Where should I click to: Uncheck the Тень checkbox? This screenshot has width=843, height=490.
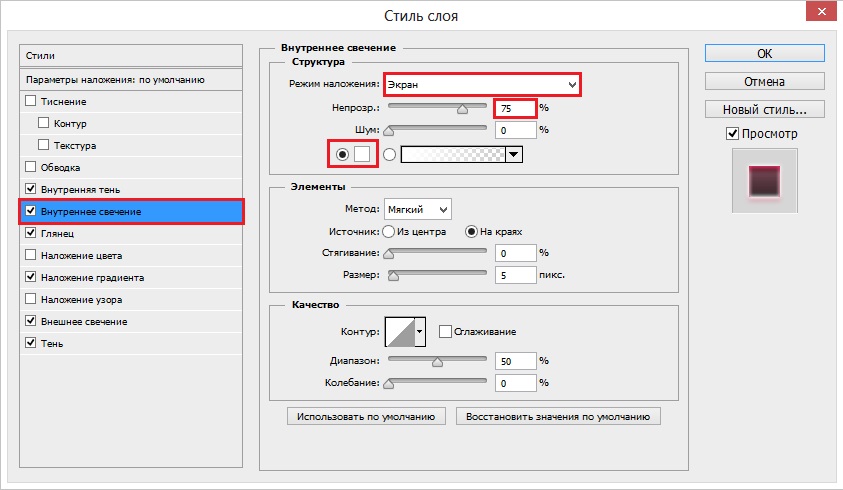pyautogui.click(x=31, y=343)
